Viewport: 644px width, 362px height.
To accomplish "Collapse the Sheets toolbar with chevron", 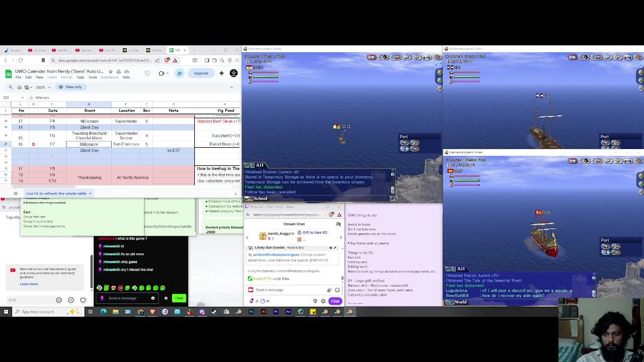I will click(x=231, y=87).
